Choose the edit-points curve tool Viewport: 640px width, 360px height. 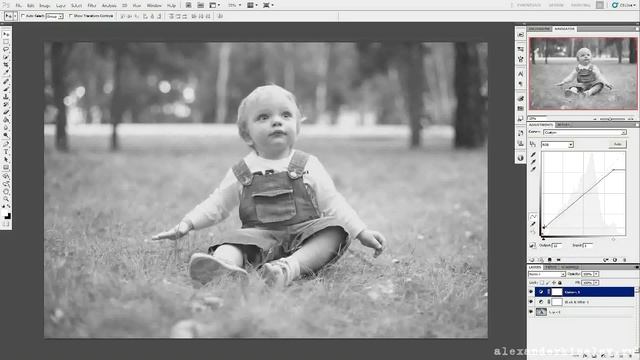(533, 216)
